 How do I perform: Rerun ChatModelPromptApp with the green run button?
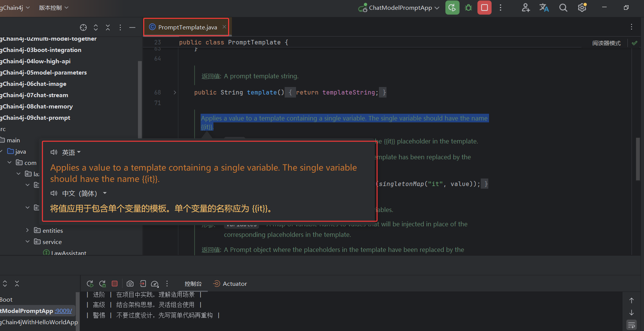click(452, 8)
